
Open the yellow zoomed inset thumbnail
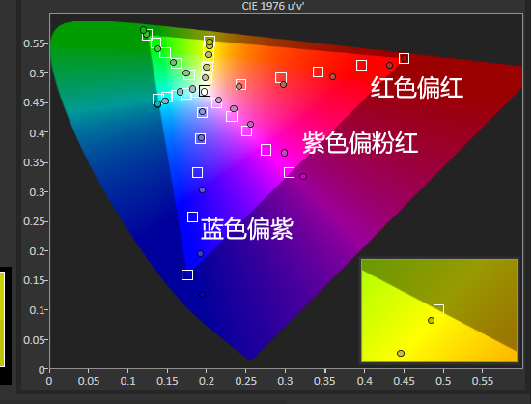pyautogui.click(x=439, y=310)
